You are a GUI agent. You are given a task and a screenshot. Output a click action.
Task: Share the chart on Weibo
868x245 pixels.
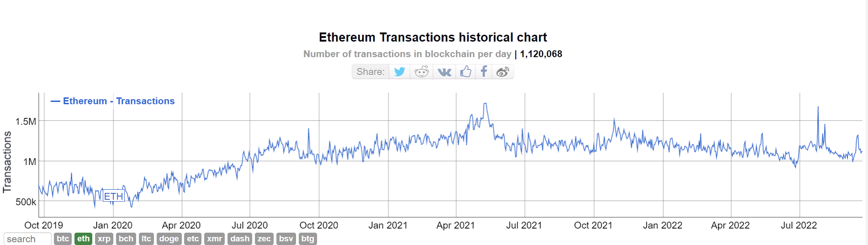coord(503,72)
